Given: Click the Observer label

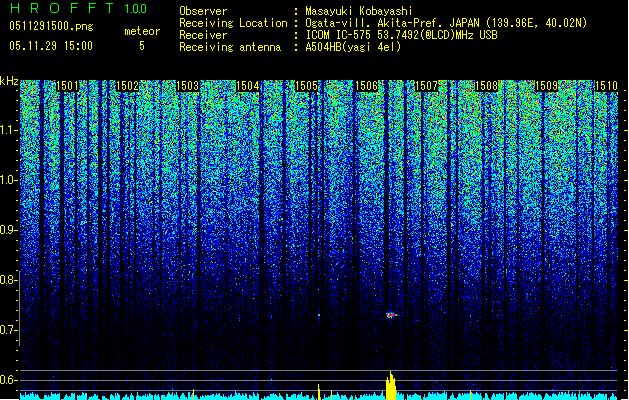Looking at the screenshot, I should click(x=203, y=11).
